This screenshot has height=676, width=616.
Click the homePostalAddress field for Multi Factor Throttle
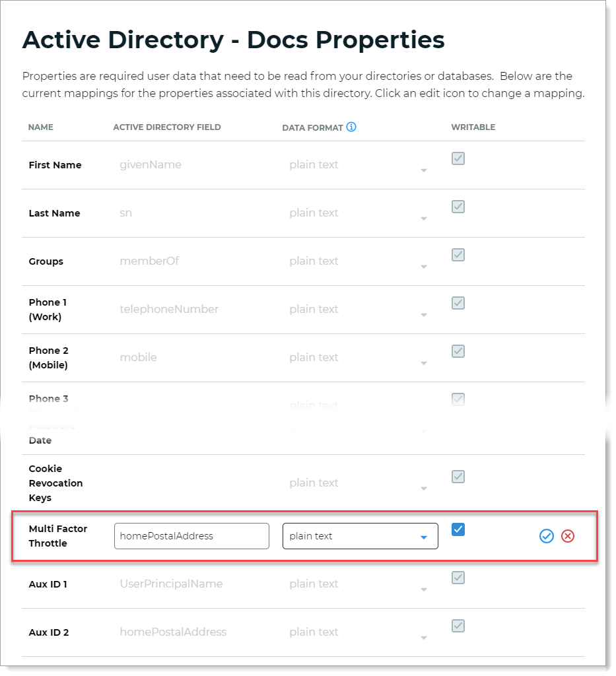click(191, 536)
